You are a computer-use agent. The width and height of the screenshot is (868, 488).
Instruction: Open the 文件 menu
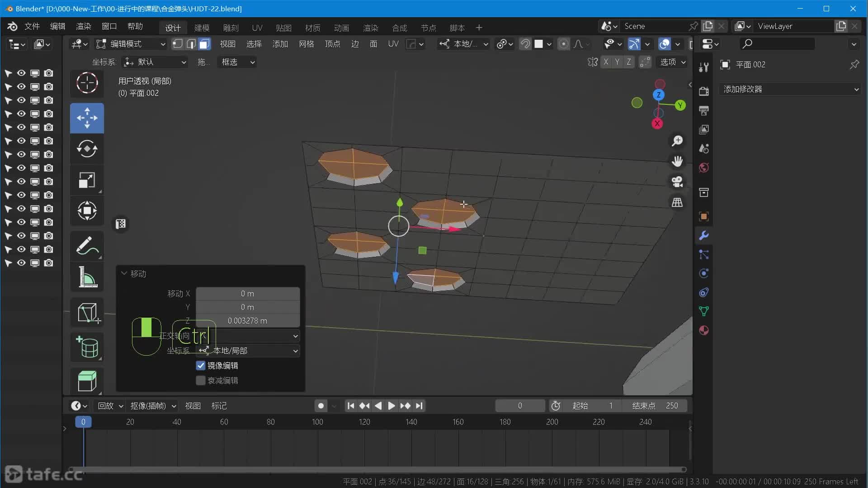32,26
